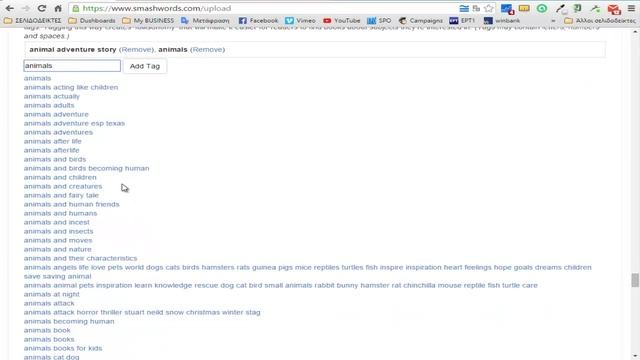This screenshot has height=360, width=640.
Task: Choose the 'animals afterlife' suggestion
Action: click(x=52, y=150)
